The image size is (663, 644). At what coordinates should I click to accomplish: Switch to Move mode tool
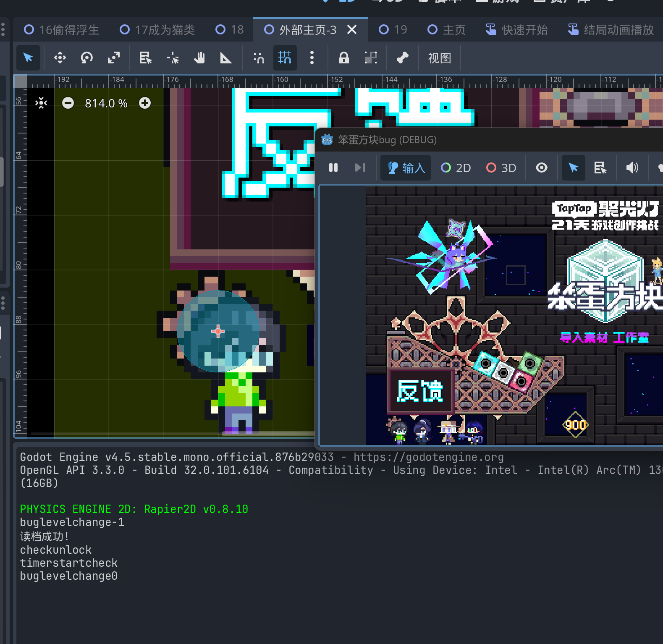click(x=60, y=58)
